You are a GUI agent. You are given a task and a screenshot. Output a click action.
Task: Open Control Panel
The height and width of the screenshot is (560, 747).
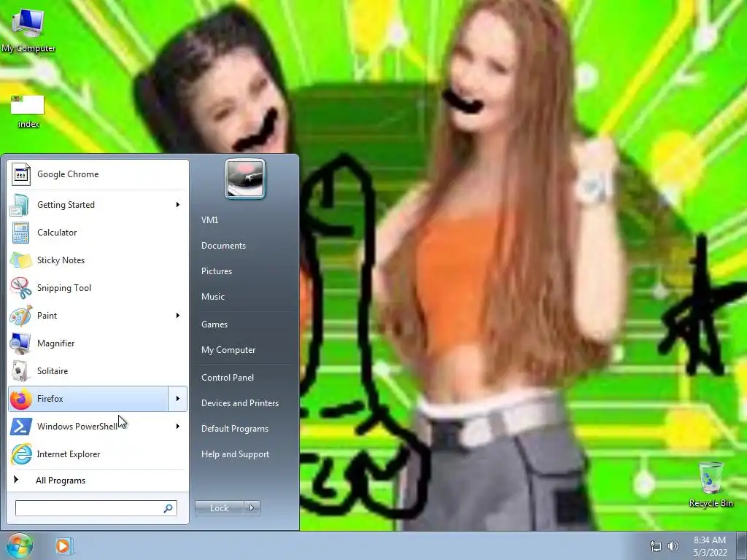[228, 378]
